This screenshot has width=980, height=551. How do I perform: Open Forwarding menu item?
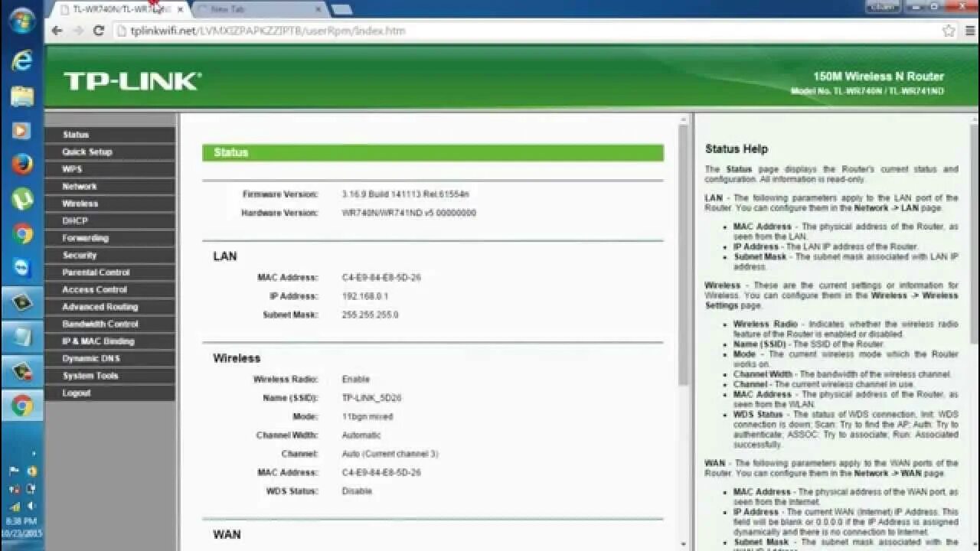coord(109,238)
